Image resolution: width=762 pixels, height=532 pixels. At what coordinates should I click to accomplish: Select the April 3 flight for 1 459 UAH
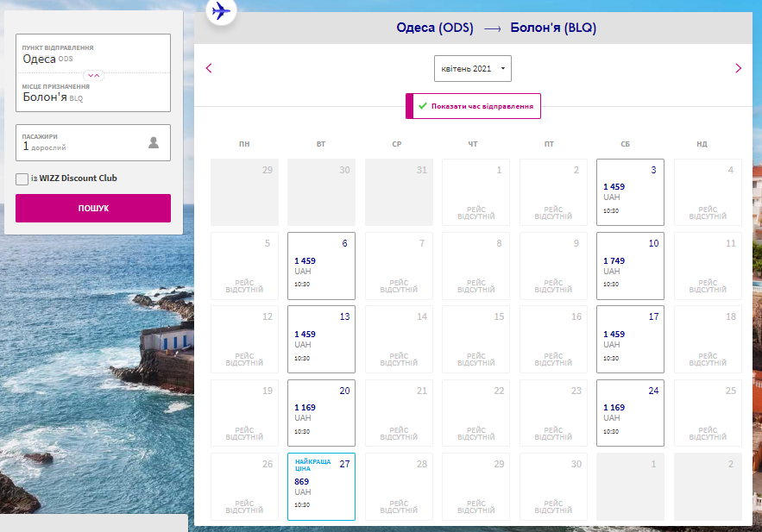(x=630, y=192)
